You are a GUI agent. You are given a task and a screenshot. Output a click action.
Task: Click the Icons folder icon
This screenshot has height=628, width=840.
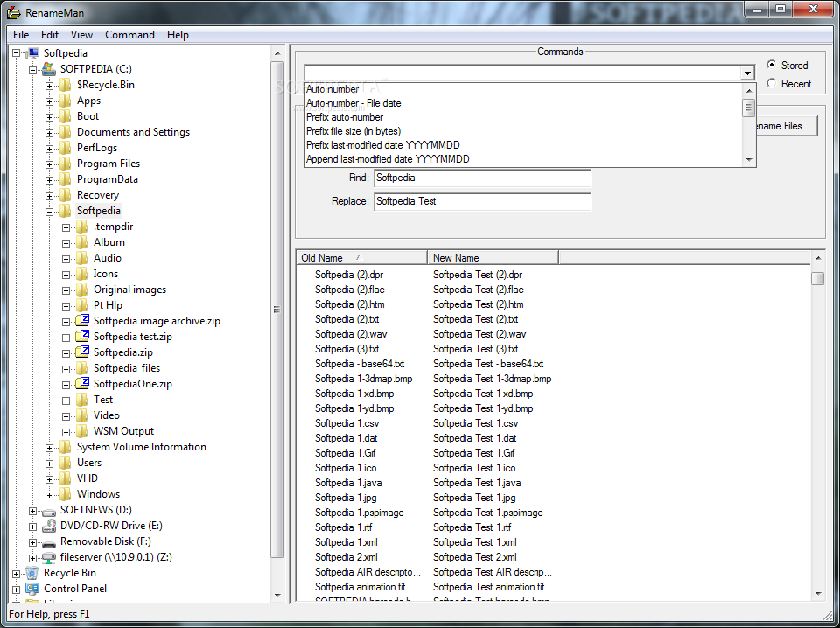click(82, 274)
